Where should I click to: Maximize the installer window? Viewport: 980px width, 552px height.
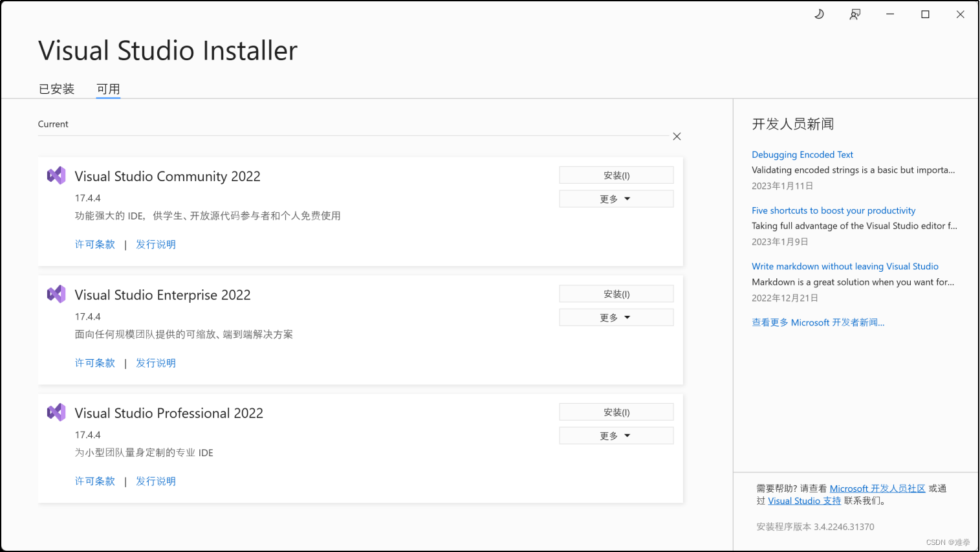(925, 14)
